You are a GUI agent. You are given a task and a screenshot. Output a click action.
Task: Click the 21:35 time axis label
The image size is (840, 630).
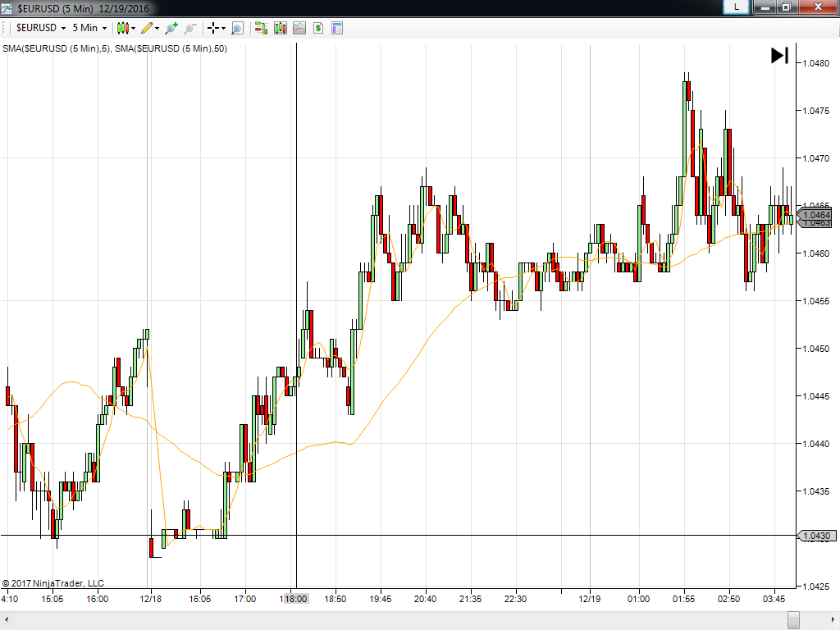click(x=470, y=599)
